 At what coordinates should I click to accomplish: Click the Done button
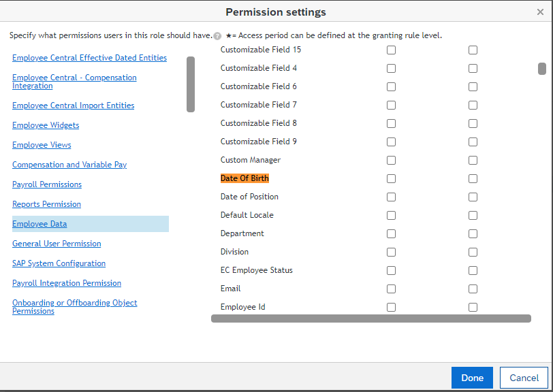click(x=472, y=378)
